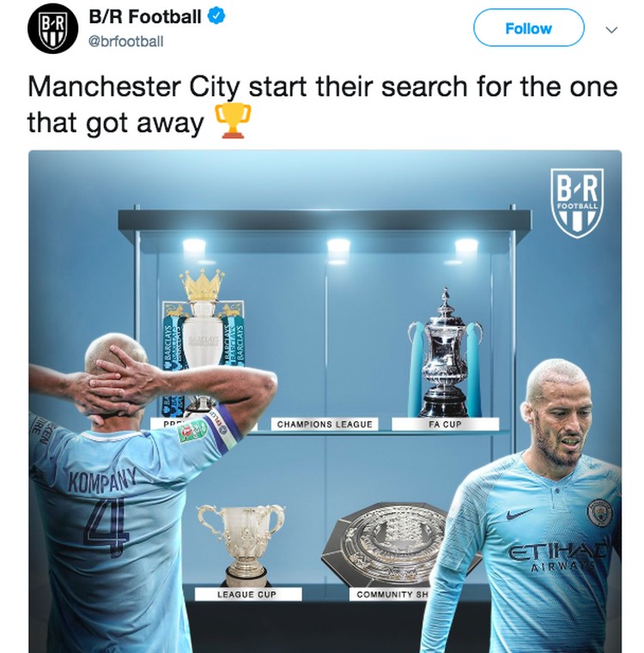Click the Kompany name on the jersey

[x=102, y=481]
